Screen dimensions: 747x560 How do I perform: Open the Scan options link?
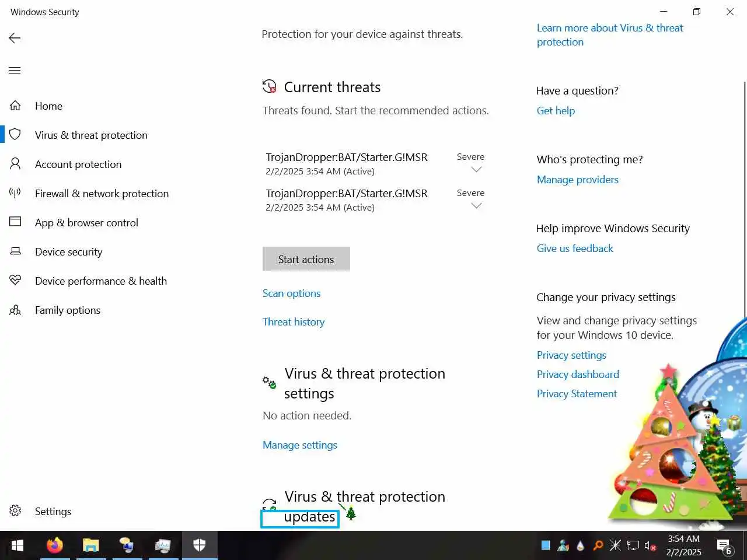291,293
